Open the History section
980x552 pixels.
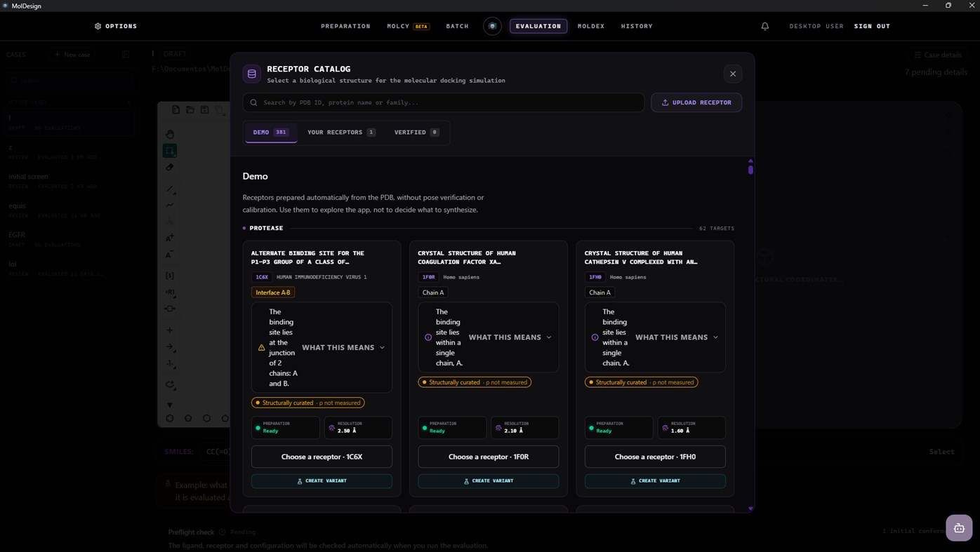637,26
